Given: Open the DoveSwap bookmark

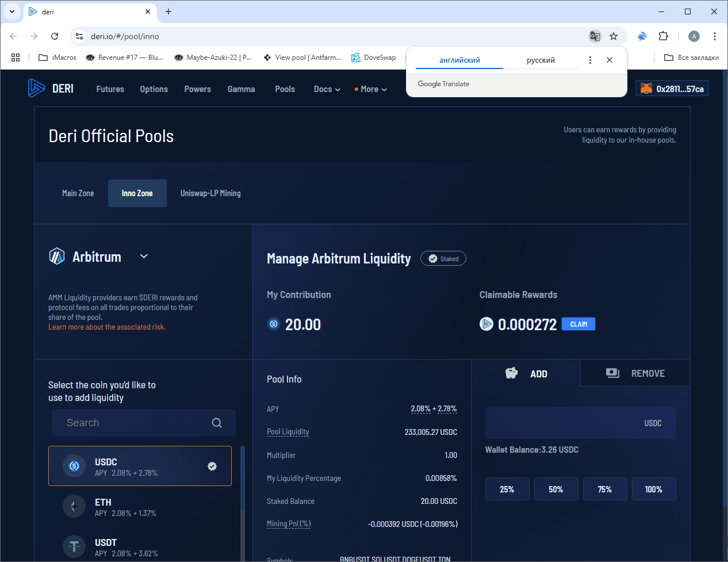Looking at the screenshot, I should coord(374,58).
